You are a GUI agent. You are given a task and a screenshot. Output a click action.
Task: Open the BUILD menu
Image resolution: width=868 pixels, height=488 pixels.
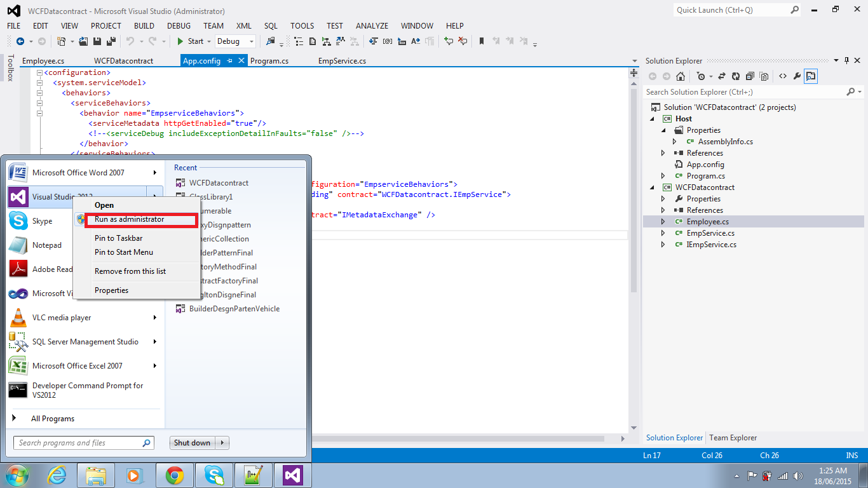click(144, 26)
